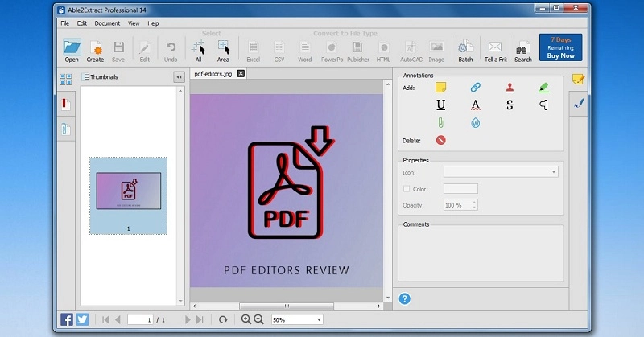Open the Document menu

(107, 23)
